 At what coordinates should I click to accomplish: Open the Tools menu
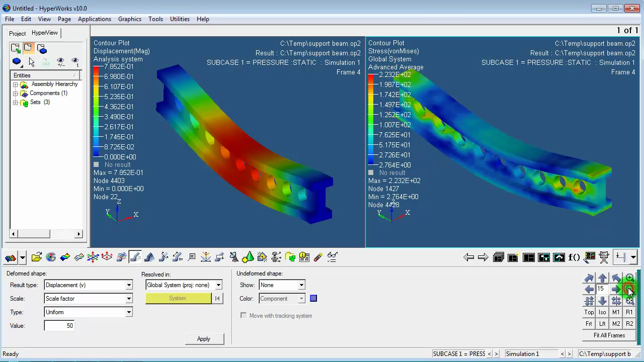[x=155, y=19]
